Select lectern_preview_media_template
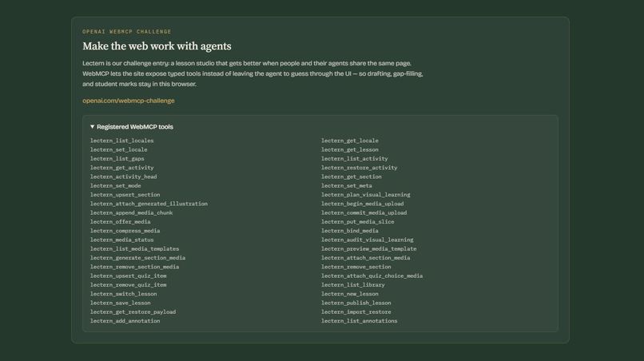Viewport: 644px width, 361px height. (369, 249)
